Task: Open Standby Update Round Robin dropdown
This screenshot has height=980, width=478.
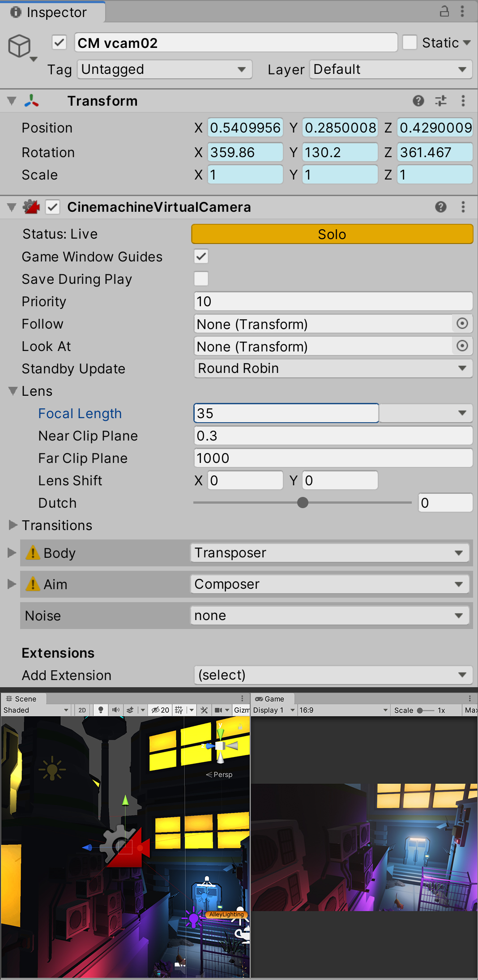Action: pos(333,368)
